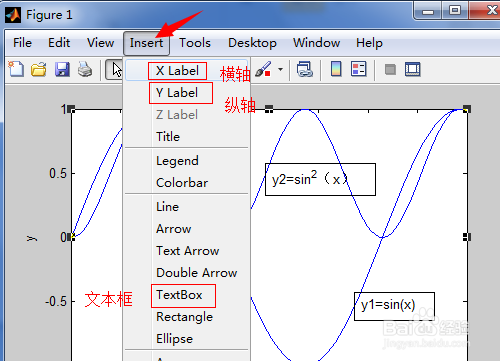This screenshot has height=361, width=500.
Task: Select the y1=sin(x) text box
Action: point(394,306)
